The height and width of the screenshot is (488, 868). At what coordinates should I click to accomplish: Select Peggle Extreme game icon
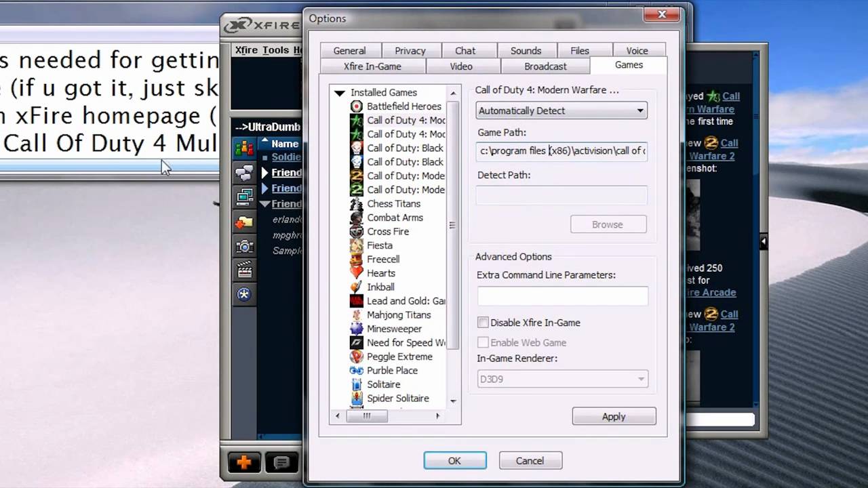click(x=356, y=357)
